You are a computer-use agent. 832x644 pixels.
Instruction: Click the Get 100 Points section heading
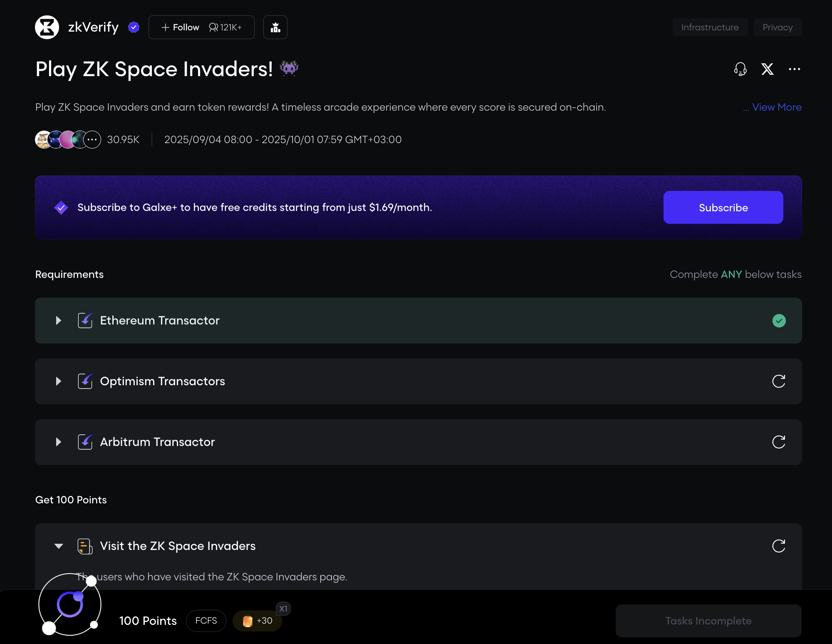[x=71, y=500]
